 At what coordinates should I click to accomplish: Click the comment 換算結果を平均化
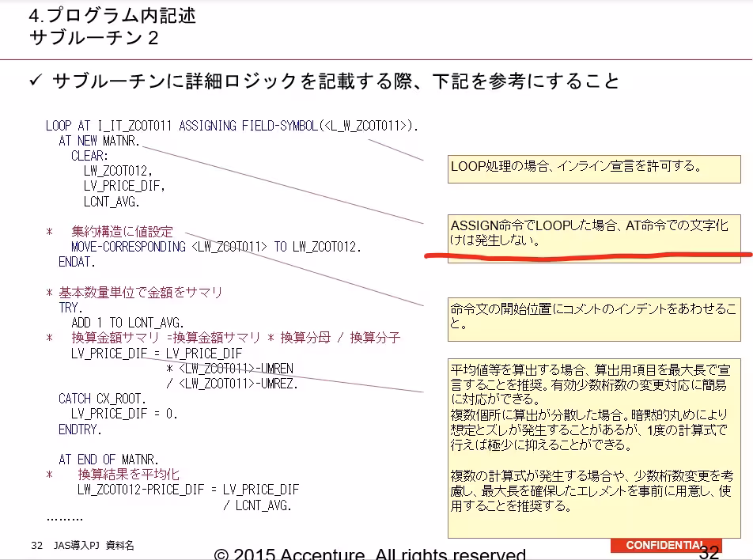[x=128, y=475]
